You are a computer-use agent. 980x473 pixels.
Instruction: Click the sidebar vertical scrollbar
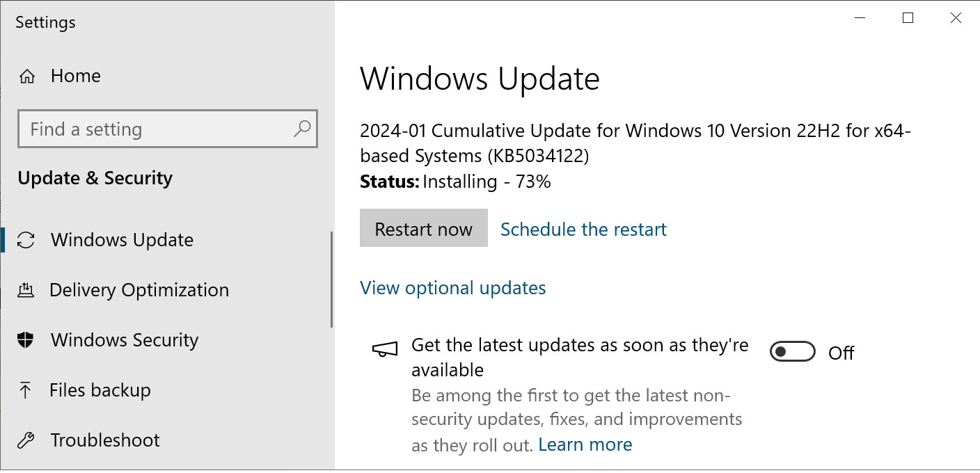point(332,280)
